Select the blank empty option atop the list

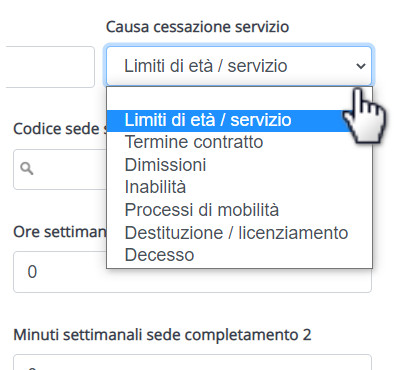pos(239,99)
